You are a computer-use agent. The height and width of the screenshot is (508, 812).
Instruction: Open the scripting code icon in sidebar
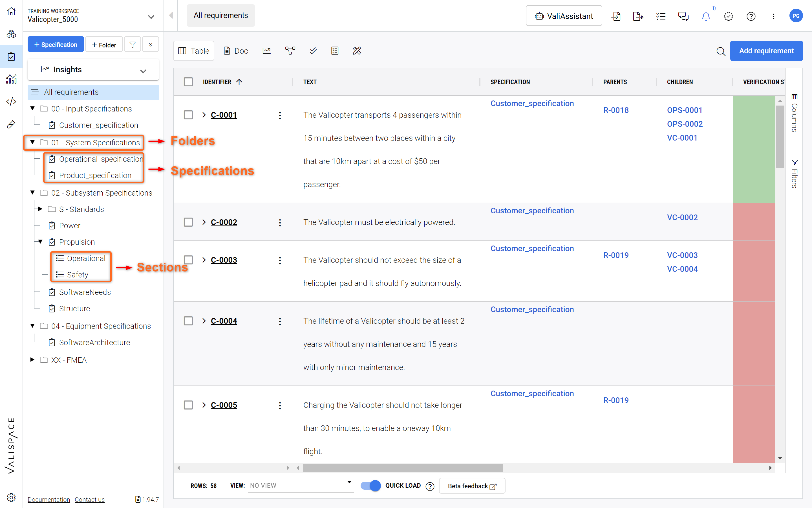click(11, 102)
